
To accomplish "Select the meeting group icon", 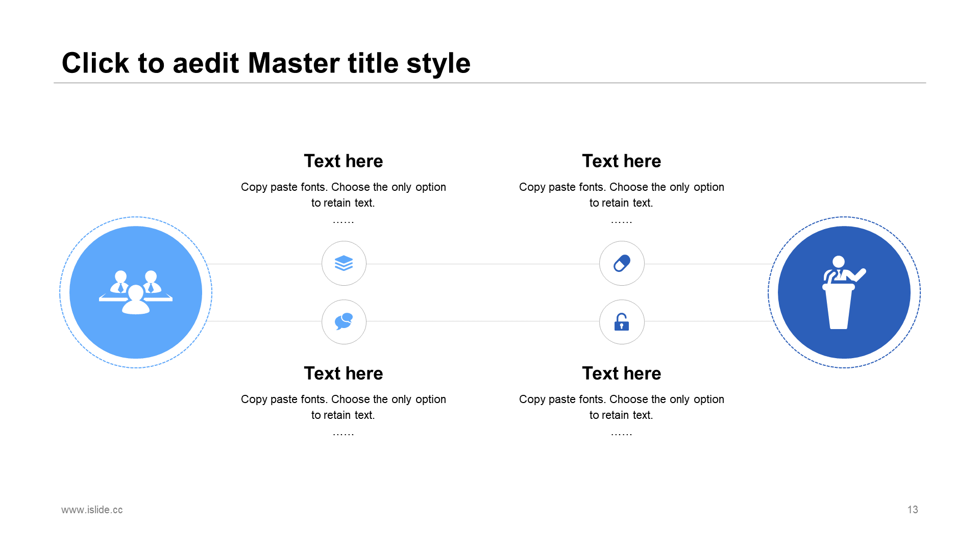I will click(x=136, y=292).
